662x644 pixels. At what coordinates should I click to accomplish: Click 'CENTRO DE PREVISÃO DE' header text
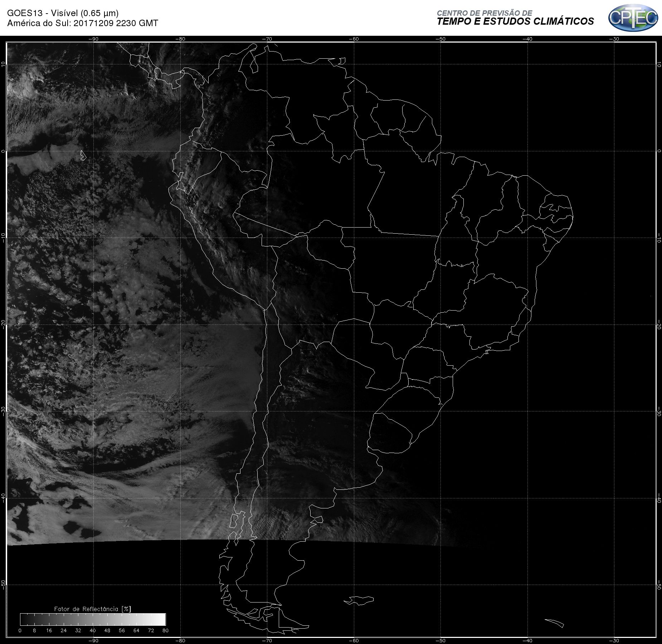[485, 13]
